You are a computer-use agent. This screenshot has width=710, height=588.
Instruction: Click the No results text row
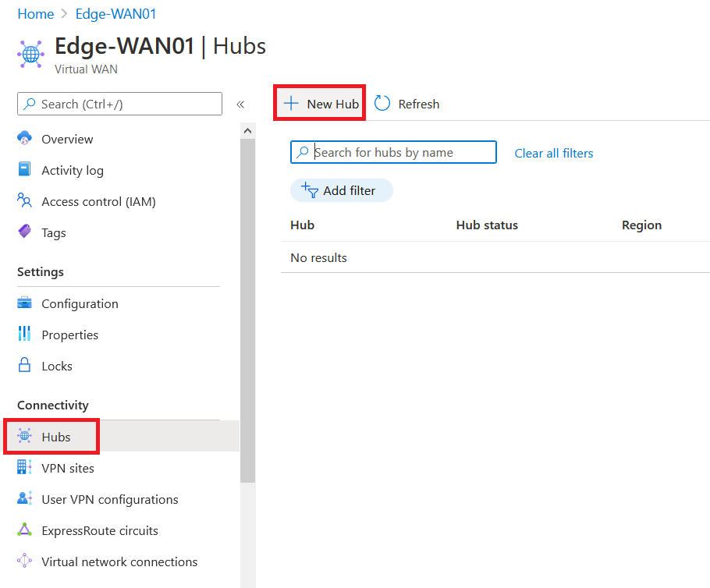pos(319,257)
